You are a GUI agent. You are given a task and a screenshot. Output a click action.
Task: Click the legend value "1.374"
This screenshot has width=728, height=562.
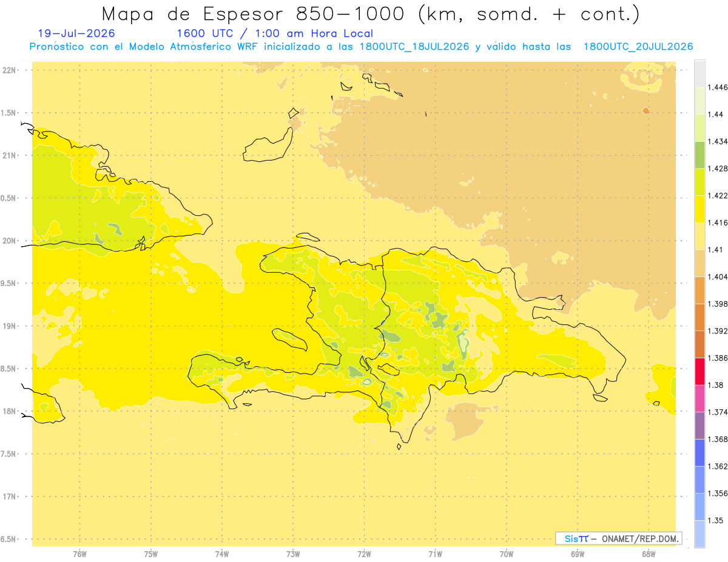[x=718, y=412]
